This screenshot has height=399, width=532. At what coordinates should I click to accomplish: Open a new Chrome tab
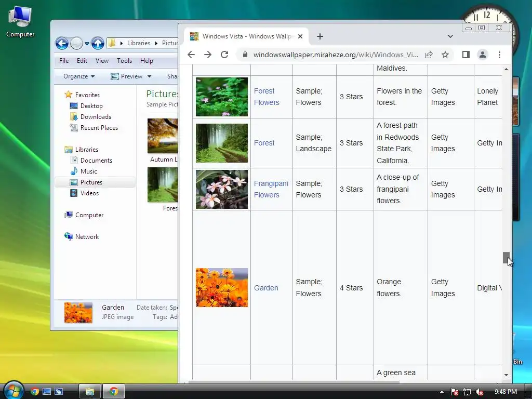coord(320,36)
